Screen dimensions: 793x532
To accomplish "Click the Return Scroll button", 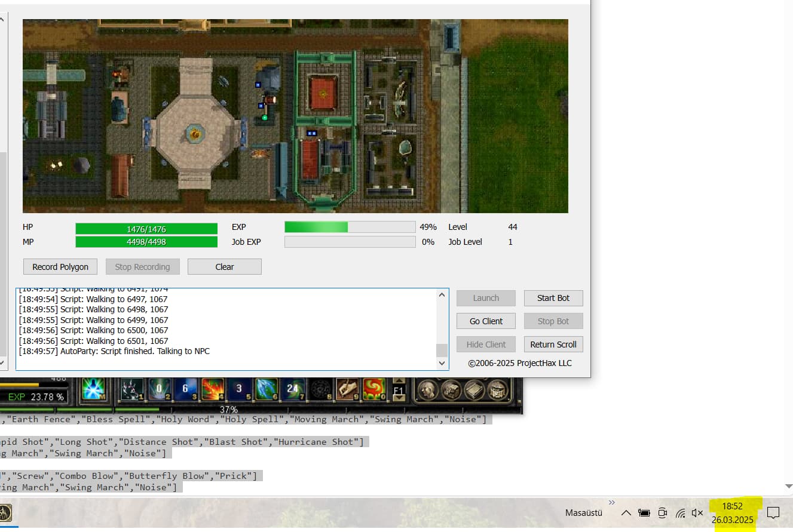I will tap(553, 345).
